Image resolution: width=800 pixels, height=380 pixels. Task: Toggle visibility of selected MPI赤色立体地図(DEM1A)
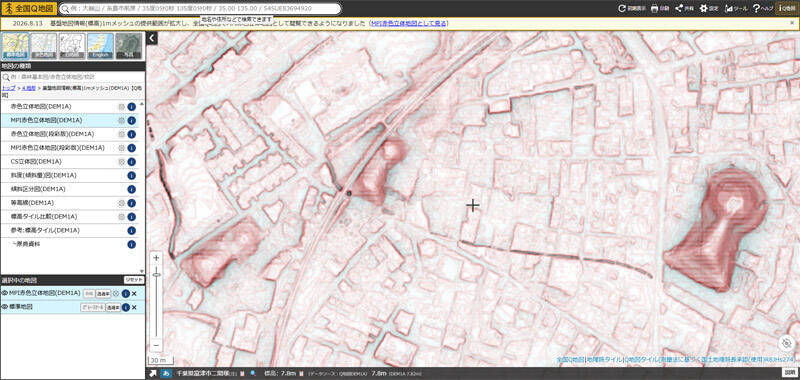coord(5,293)
